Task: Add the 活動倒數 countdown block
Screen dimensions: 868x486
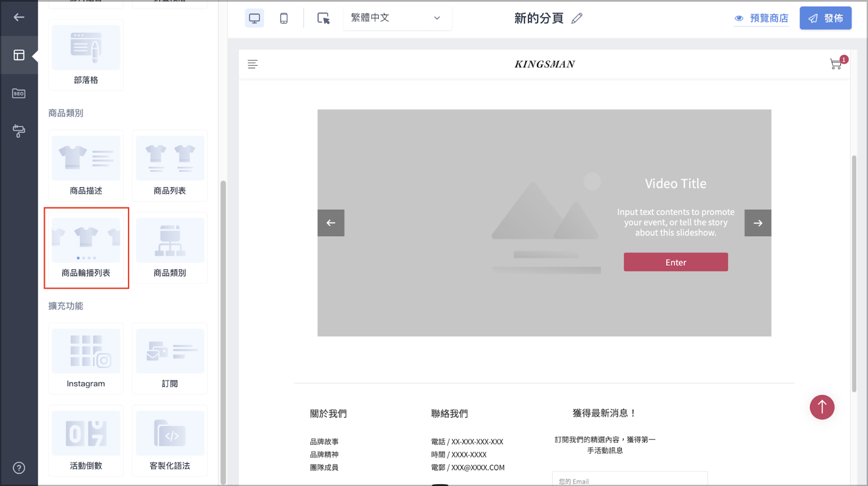Action: tap(86, 440)
